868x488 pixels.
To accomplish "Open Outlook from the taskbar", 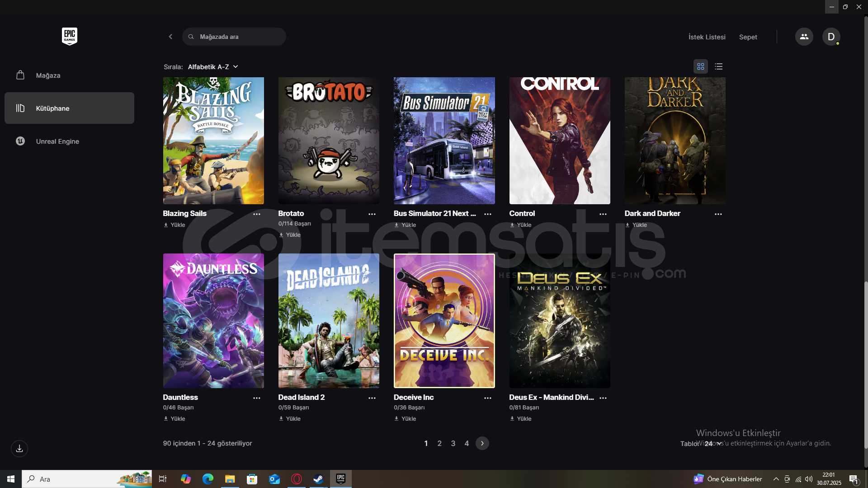I will click(274, 479).
